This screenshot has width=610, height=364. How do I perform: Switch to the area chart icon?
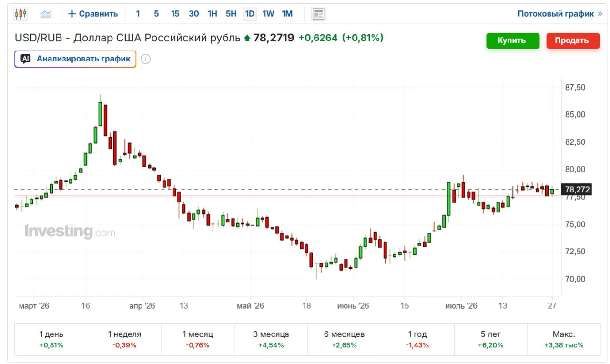pos(46,14)
